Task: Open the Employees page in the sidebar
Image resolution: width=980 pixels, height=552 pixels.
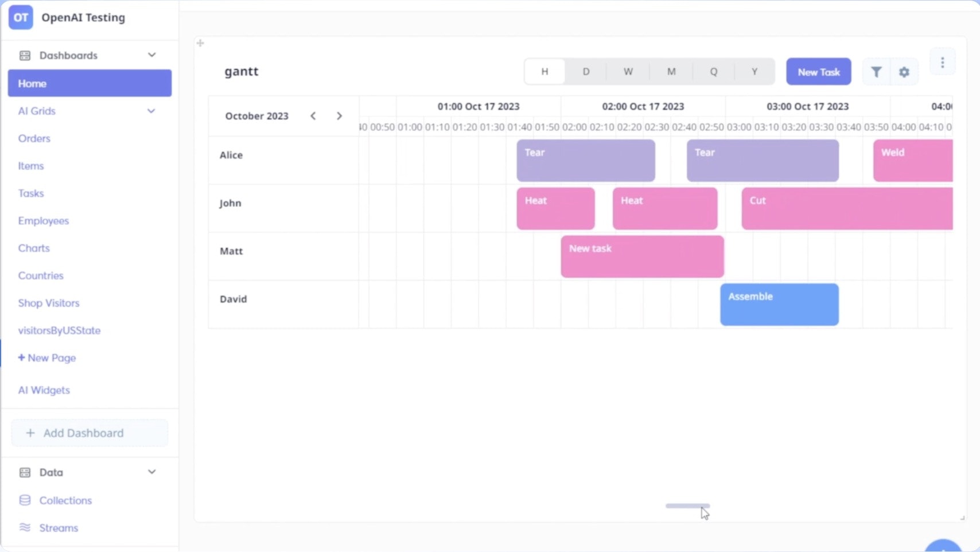Action: (44, 220)
